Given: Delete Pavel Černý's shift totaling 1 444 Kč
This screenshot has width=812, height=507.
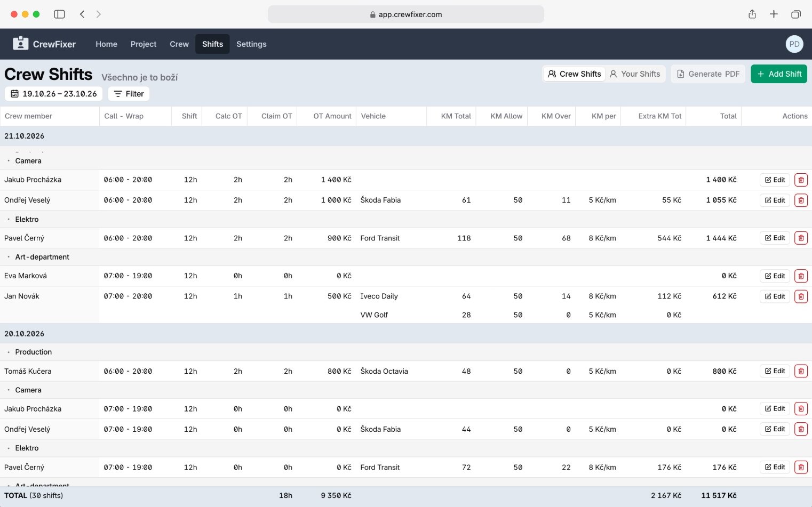Looking at the screenshot, I should click(x=801, y=238).
